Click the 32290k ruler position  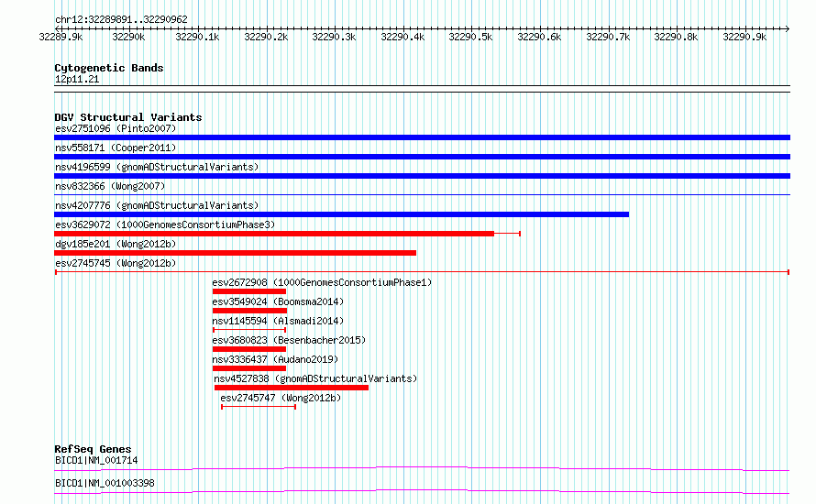(128, 37)
